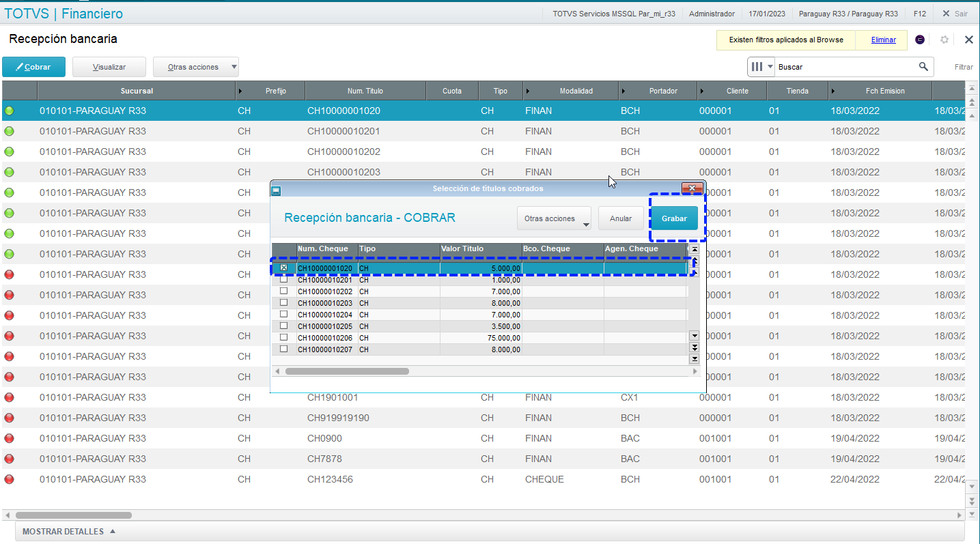
Task: Click single down arrow in dialog grid scrollbar
Action: (695, 335)
